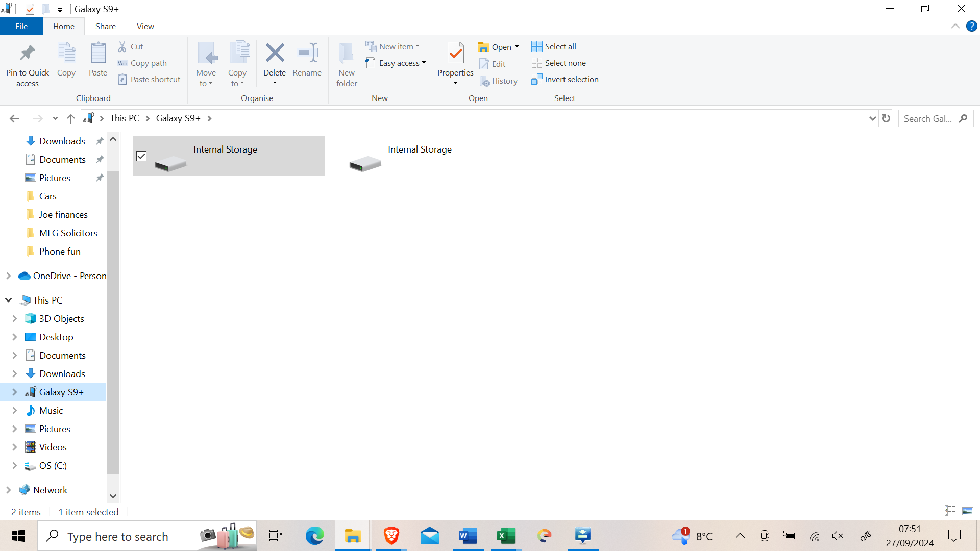Click navigation pane scrollbar down arrow

pyautogui.click(x=113, y=496)
